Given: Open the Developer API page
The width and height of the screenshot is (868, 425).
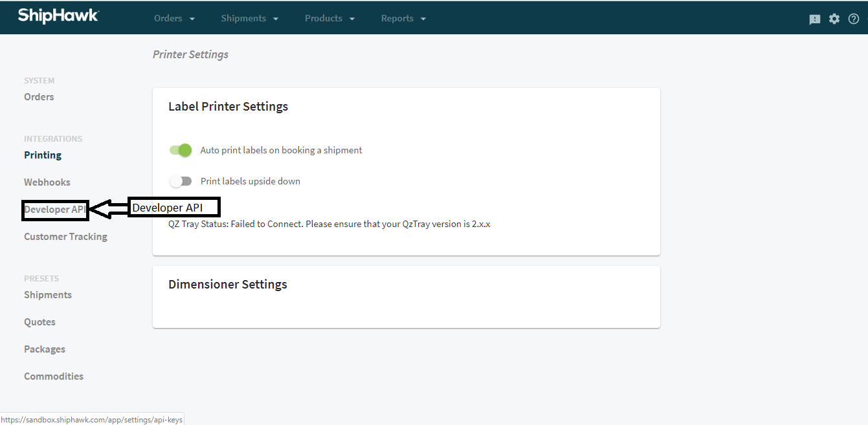Looking at the screenshot, I should click(x=54, y=209).
